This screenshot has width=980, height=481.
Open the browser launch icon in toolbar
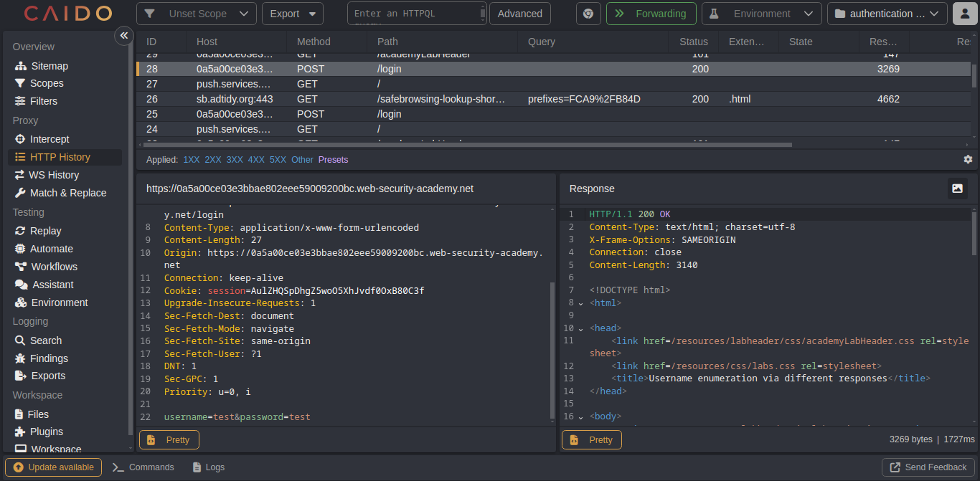pyautogui.click(x=588, y=14)
